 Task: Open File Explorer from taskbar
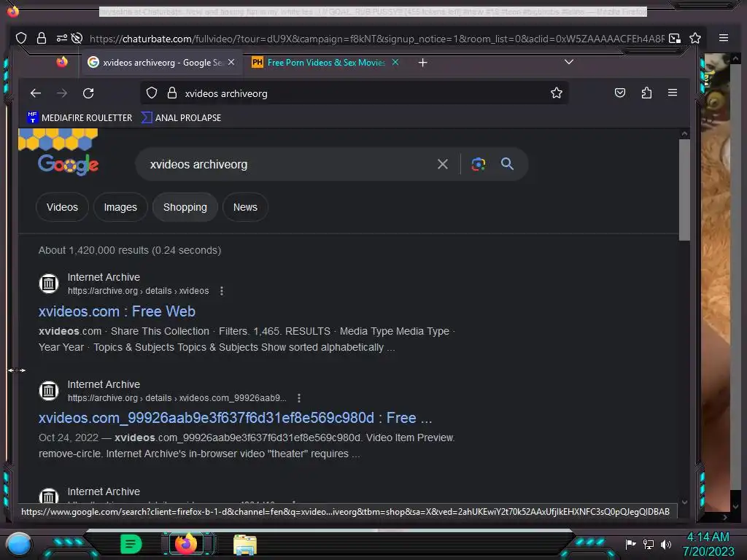pyautogui.click(x=245, y=545)
